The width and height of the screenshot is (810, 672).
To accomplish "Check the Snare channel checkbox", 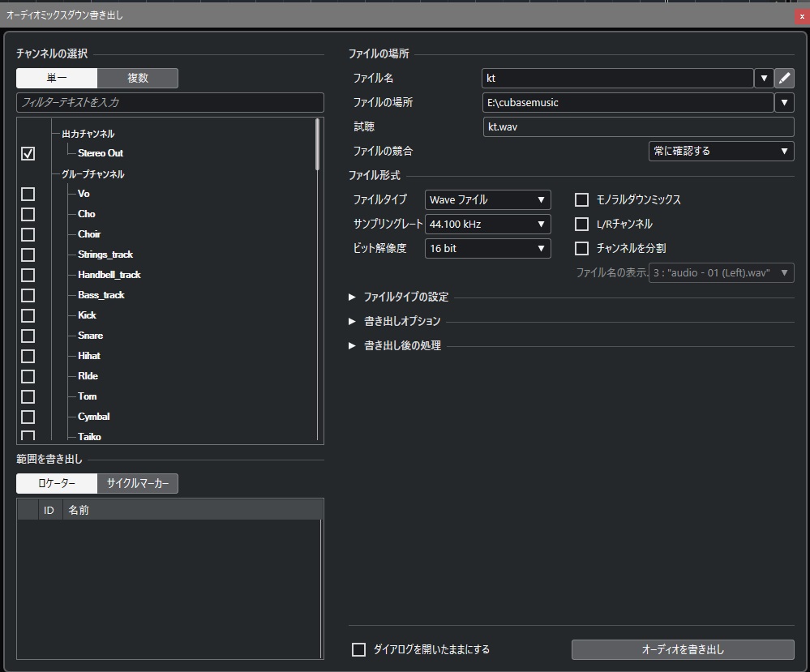I will (28, 336).
